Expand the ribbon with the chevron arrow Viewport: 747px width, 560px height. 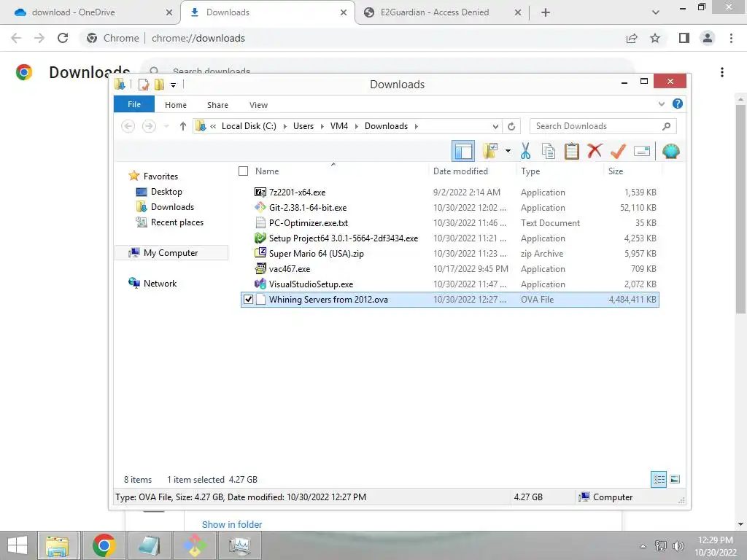click(661, 104)
